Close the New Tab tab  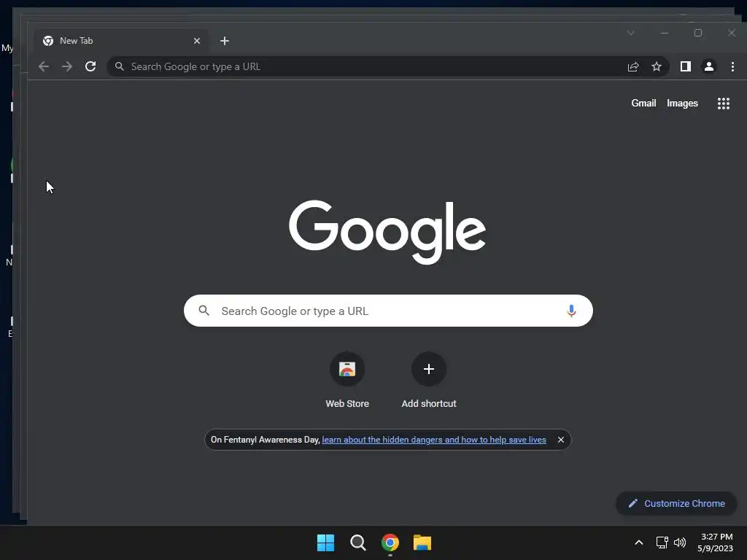[197, 41]
